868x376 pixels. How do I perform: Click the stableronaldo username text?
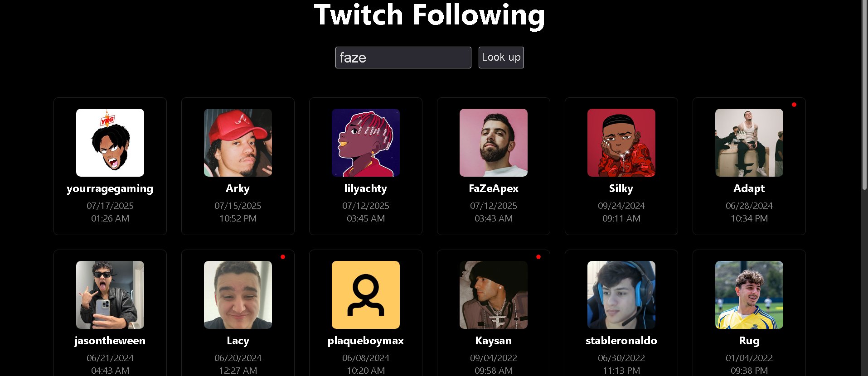click(x=621, y=341)
